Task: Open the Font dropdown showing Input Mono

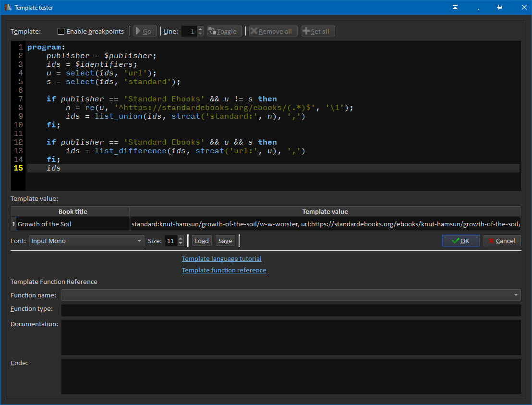Action: (x=86, y=241)
